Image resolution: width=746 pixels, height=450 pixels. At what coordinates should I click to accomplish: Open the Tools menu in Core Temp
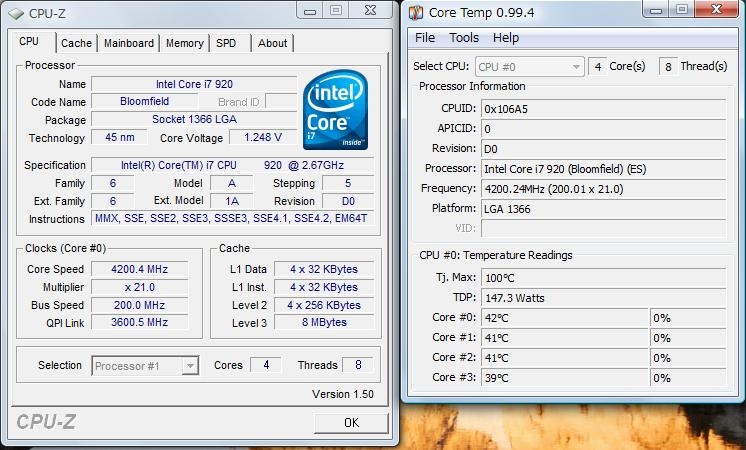tap(464, 38)
